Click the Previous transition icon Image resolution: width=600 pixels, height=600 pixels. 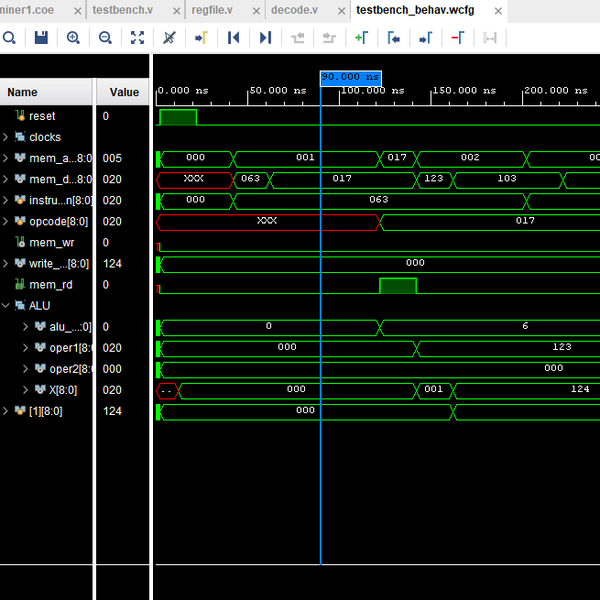298,38
